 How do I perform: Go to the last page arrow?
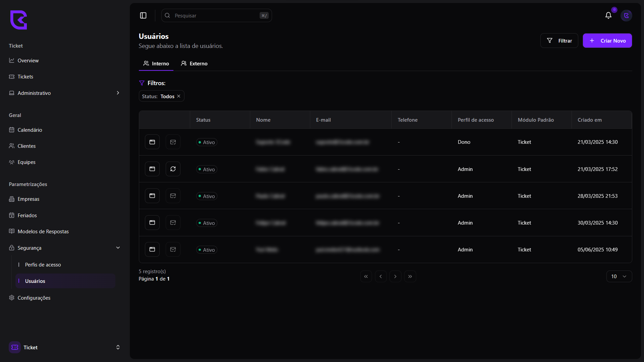[410, 277]
